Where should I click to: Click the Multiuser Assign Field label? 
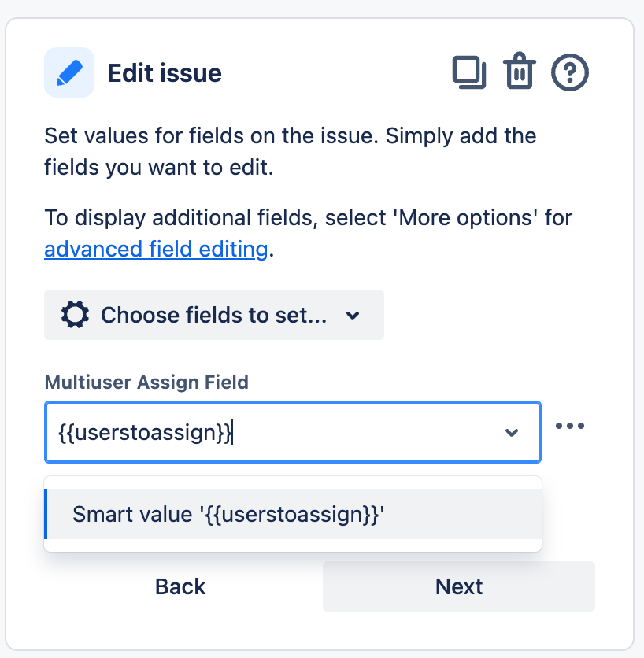[146, 383]
